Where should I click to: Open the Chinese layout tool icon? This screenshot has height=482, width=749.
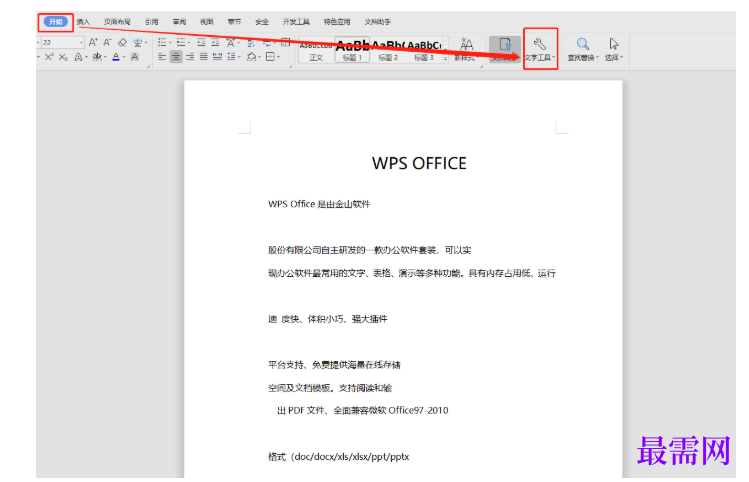point(230,43)
